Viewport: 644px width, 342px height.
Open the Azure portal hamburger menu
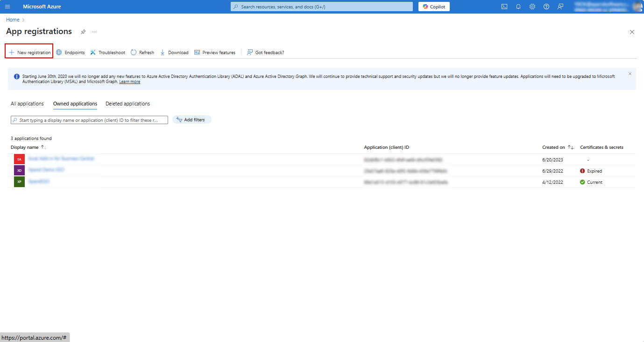pyautogui.click(x=7, y=7)
